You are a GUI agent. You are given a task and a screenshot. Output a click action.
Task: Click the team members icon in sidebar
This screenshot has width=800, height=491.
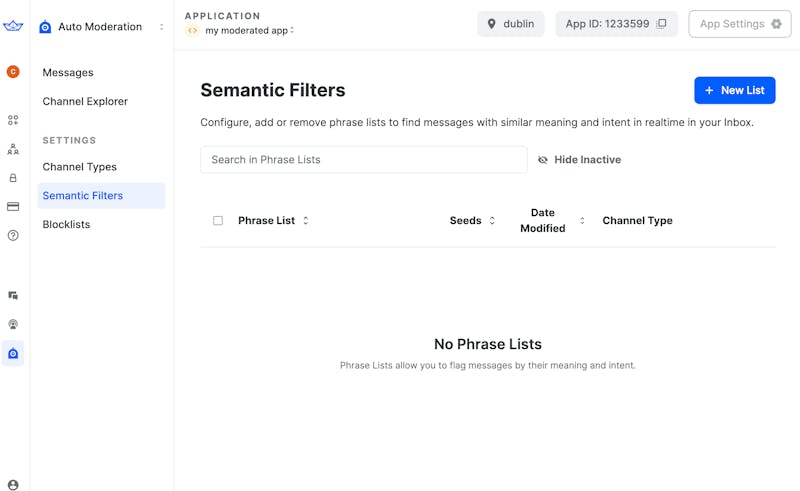pos(13,149)
